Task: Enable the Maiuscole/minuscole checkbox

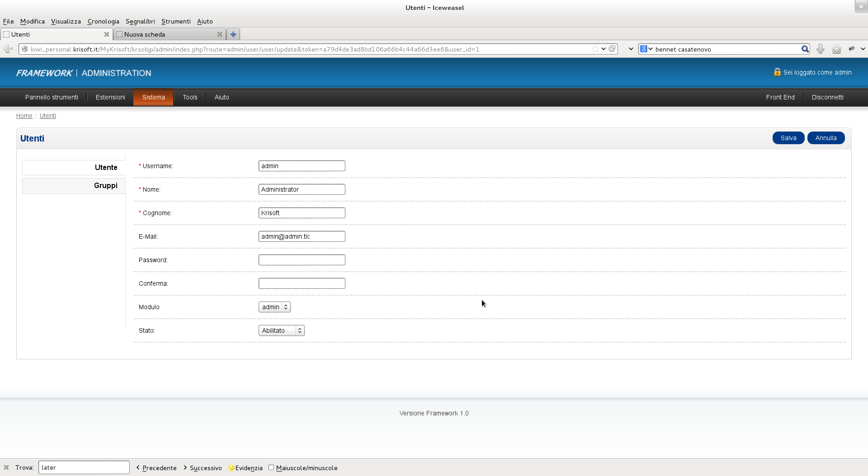Action: (x=271, y=467)
